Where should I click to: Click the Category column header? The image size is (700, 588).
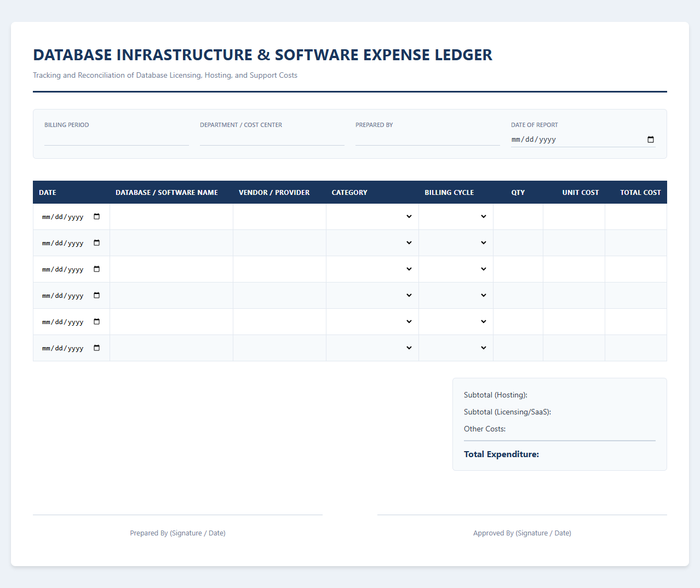click(x=349, y=193)
